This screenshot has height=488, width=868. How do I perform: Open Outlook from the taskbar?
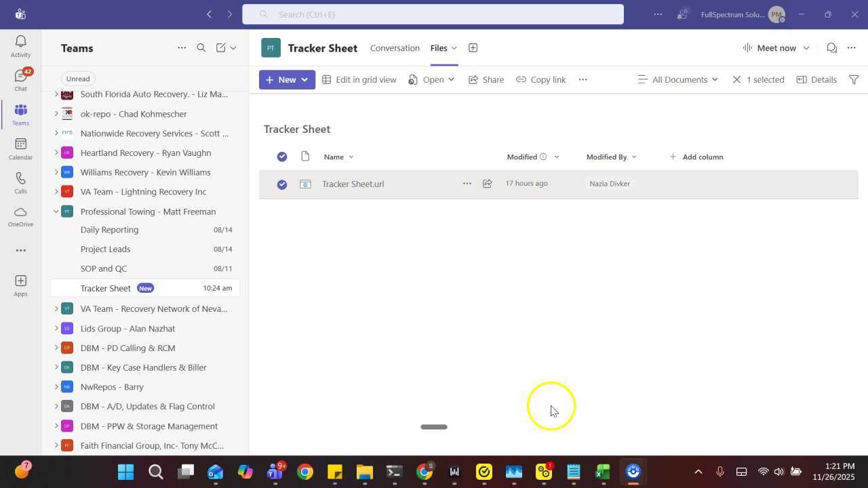[216, 472]
